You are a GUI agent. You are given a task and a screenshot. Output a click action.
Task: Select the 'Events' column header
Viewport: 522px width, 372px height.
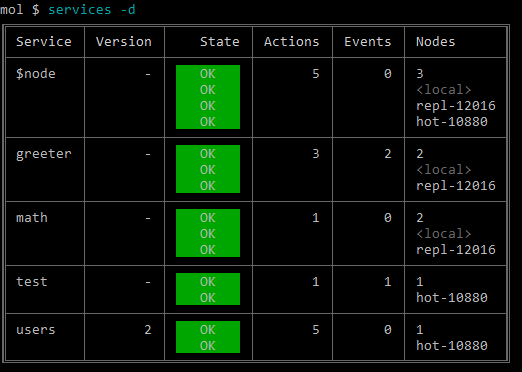coord(368,42)
